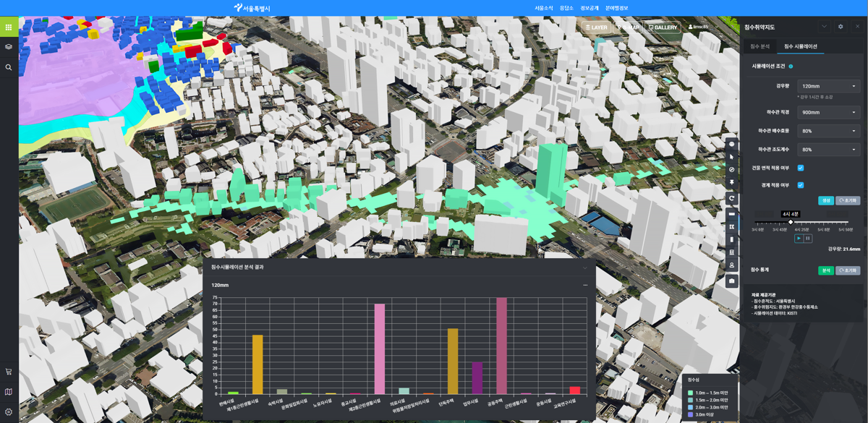Select the globe icon in map toolbar
The width and height of the screenshot is (868, 423).
click(731, 145)
